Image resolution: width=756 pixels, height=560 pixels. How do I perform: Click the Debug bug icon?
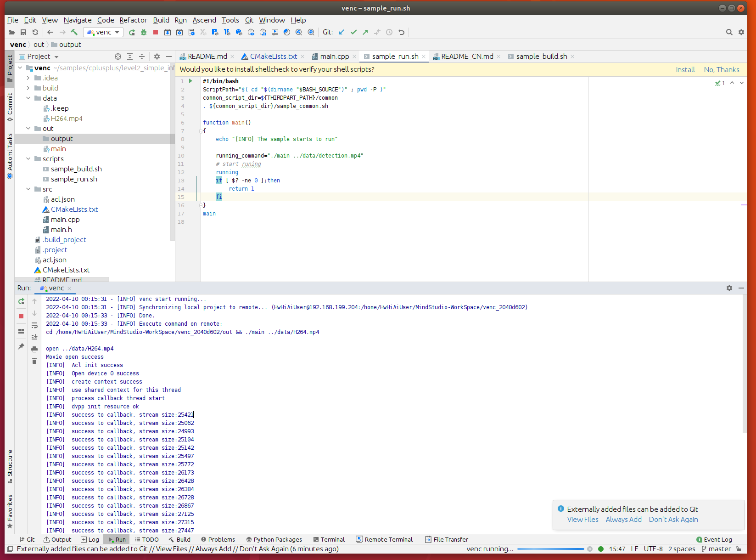click(x=144, y=32)
